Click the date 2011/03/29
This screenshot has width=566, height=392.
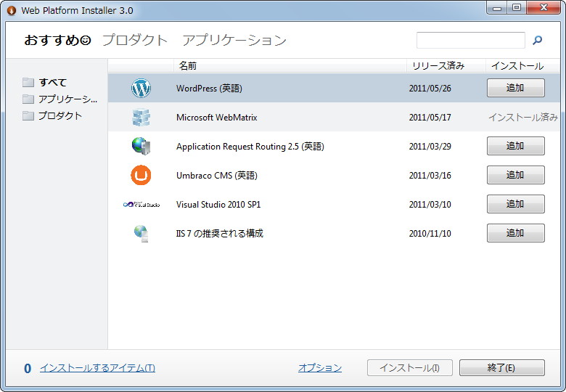430,147
